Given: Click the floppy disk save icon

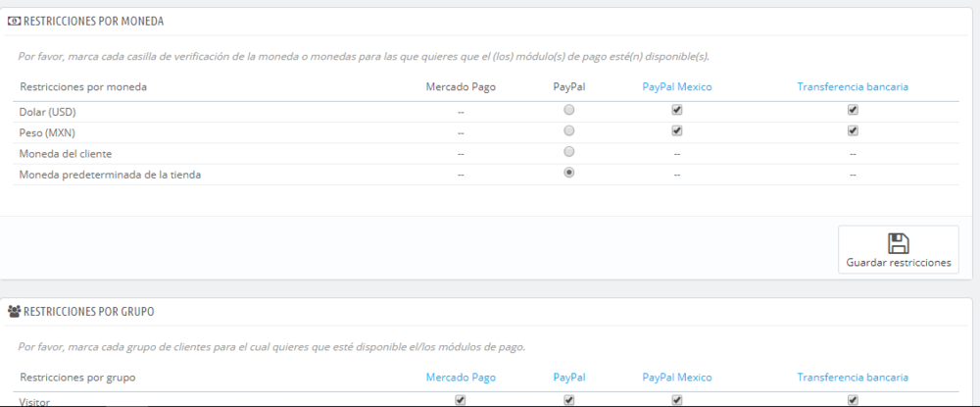Looking at the screenshot, I should pyautogui.click(x=898, y=243).
